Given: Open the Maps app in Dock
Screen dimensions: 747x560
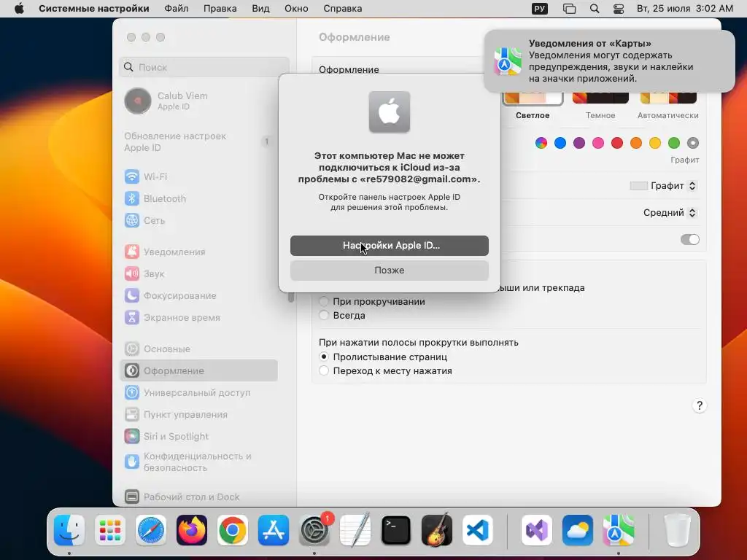Looking at the screenshot, I should 619,530.
